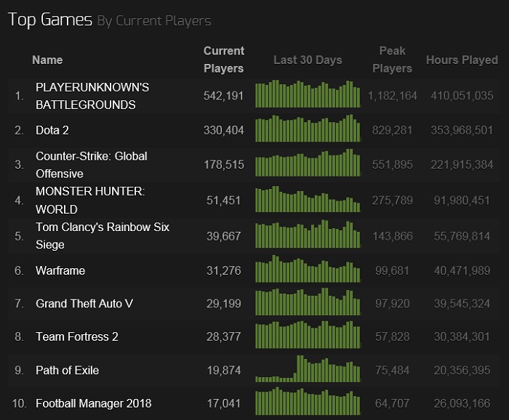Click Football Manager 2018 game name
Viewport: 509px width, 420px height.
pos(94,403)
